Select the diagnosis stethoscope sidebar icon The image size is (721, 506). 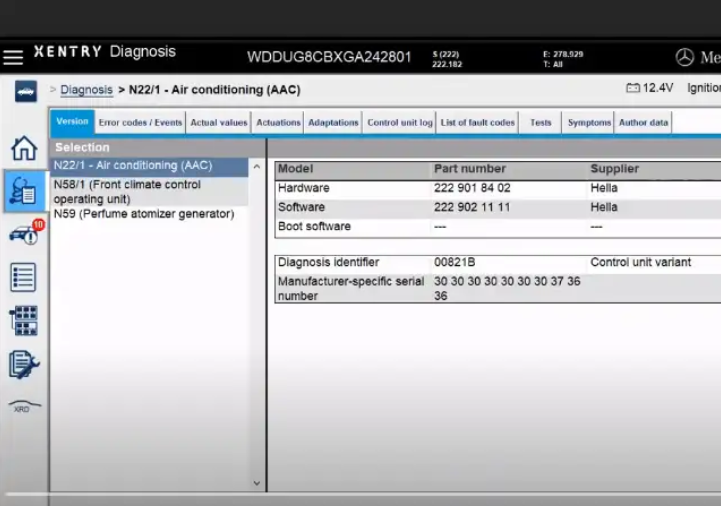click(24, 190)
